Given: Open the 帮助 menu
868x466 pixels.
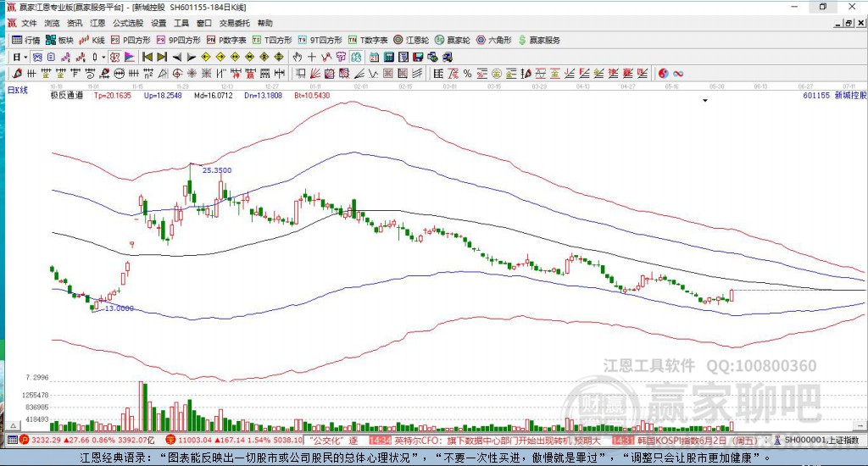Looking at the screenshot, I should [265, 23].
